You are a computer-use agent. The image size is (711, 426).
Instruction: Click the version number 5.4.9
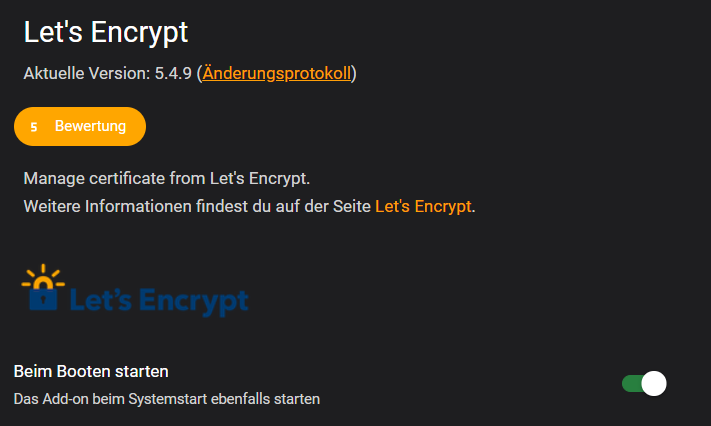point(173,73)
